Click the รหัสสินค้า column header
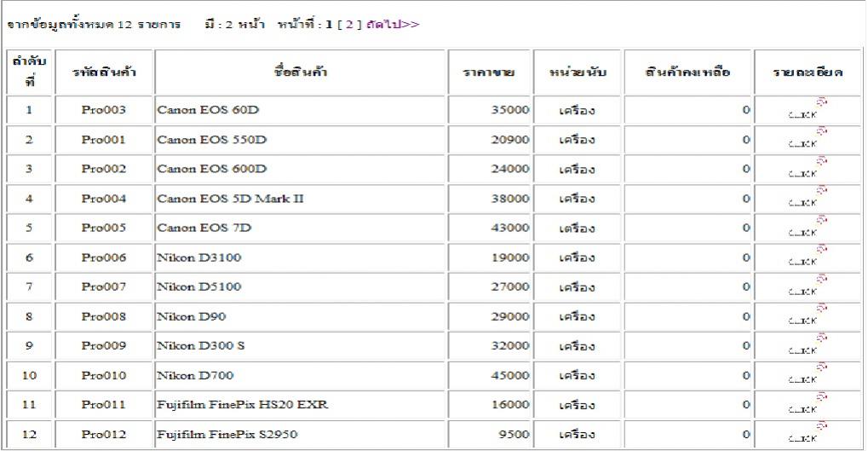The image size is (868, 451). 104,72
